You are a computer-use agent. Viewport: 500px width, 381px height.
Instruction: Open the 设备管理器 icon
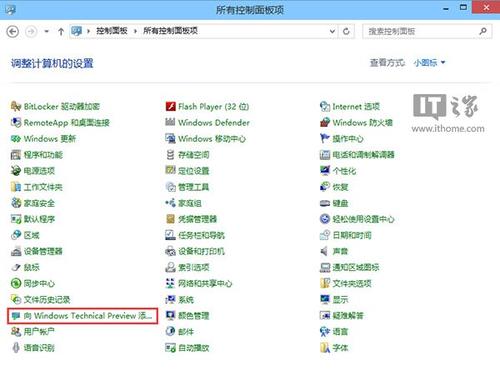pos(16,251)
